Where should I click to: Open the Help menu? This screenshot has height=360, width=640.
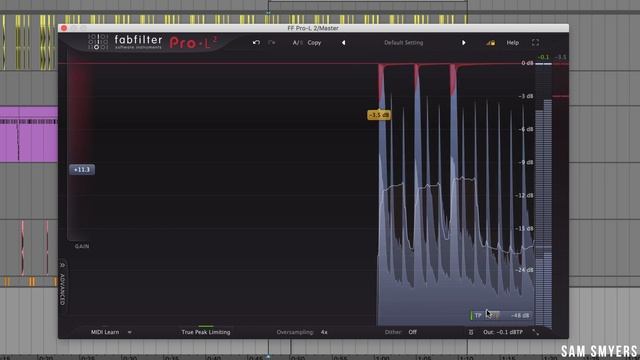[513, 42]
